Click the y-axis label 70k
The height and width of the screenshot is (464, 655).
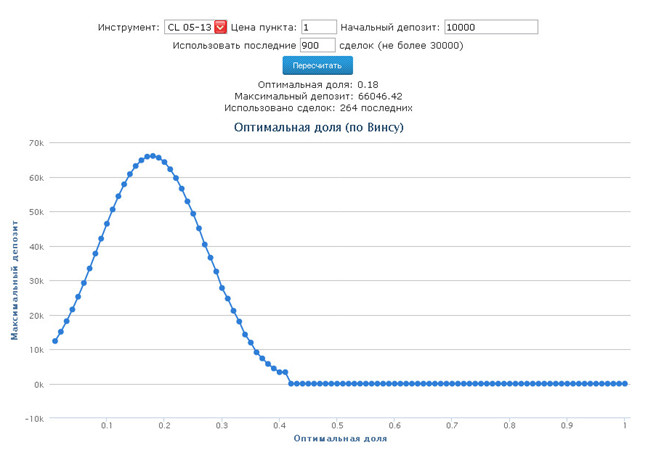[x=36, y=143]
